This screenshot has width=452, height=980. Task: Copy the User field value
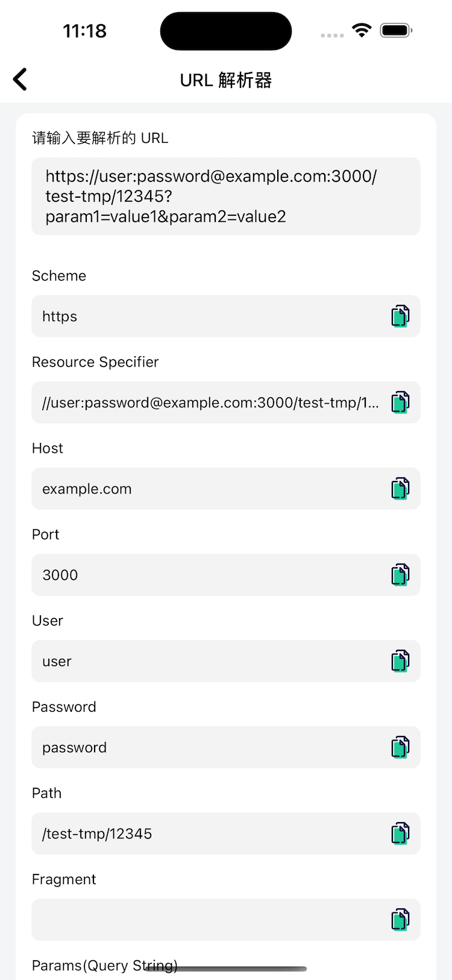tap(400, 661)
